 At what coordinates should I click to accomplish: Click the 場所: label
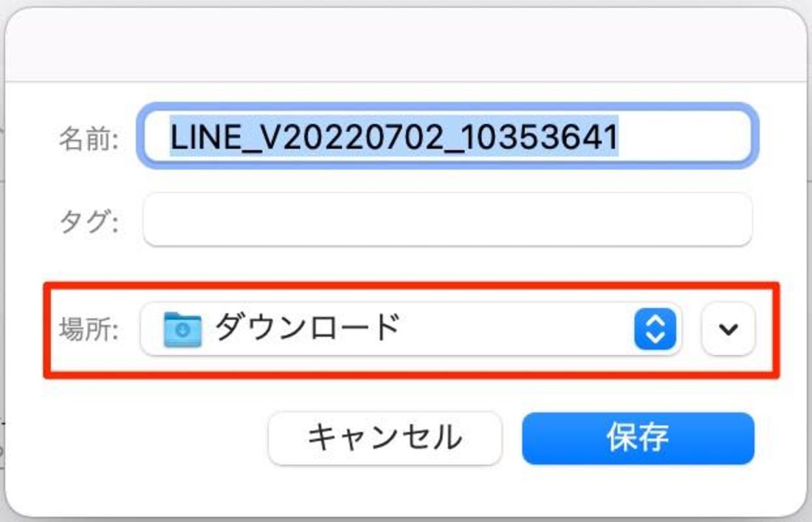(x=89, y=329)
